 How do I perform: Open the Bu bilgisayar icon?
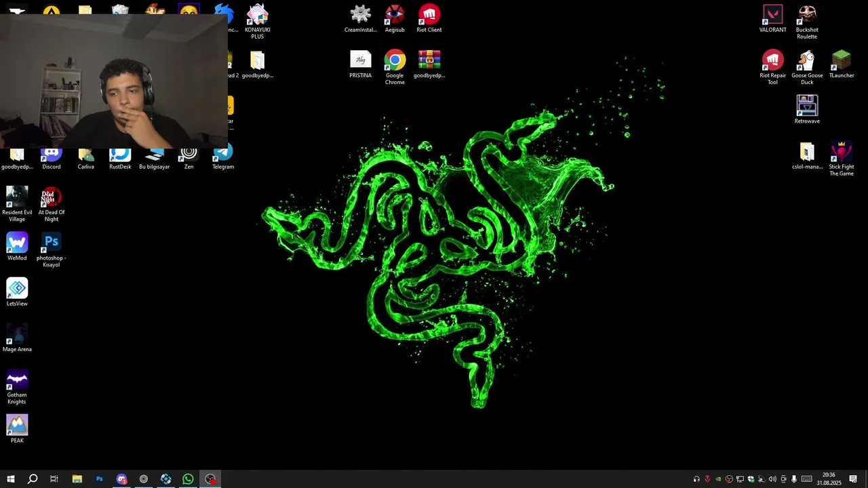click(155, 159)
